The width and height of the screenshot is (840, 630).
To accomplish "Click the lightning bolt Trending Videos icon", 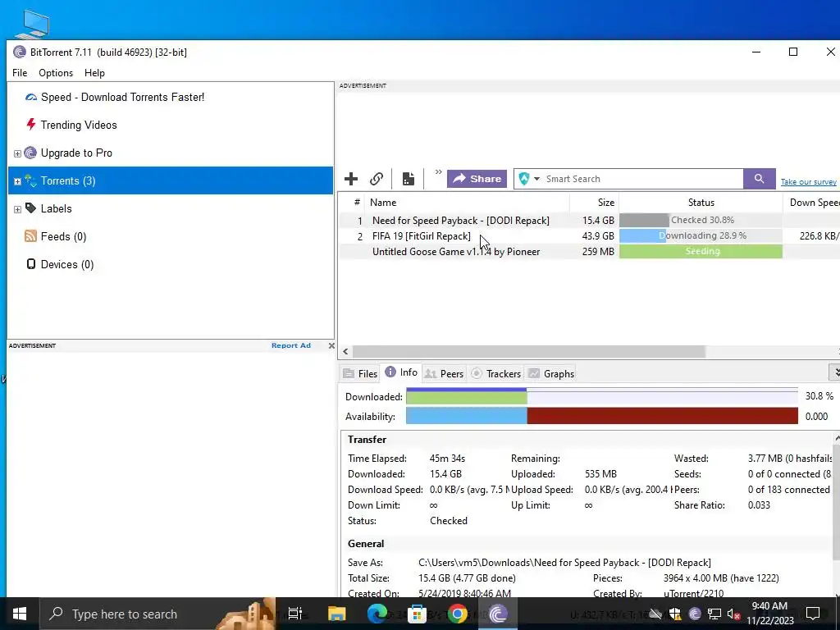I will [x=31, y=125].
